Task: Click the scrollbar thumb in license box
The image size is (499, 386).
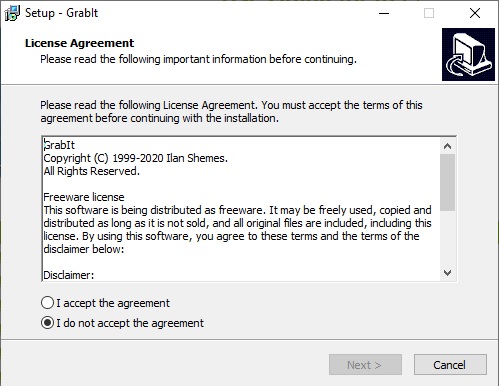Action: tap(447, 182)
